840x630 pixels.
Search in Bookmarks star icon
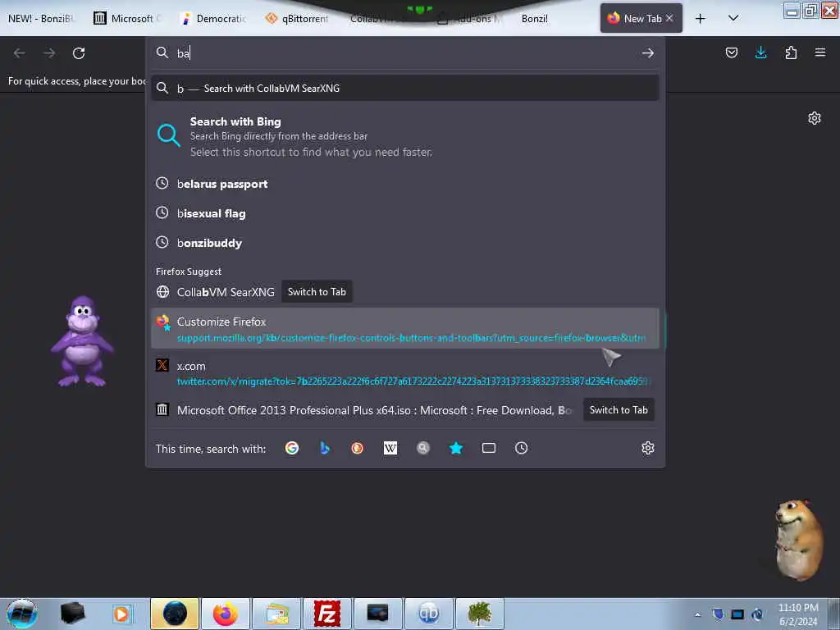pos(456,448)
